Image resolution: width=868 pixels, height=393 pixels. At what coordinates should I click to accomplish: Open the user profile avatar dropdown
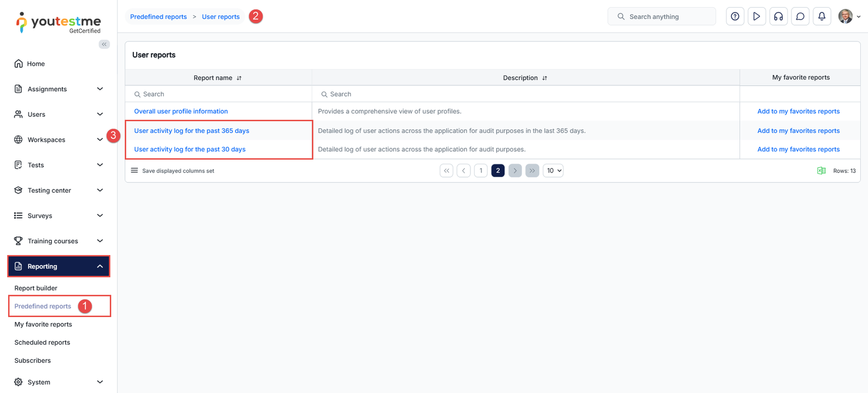coord(849,17)
